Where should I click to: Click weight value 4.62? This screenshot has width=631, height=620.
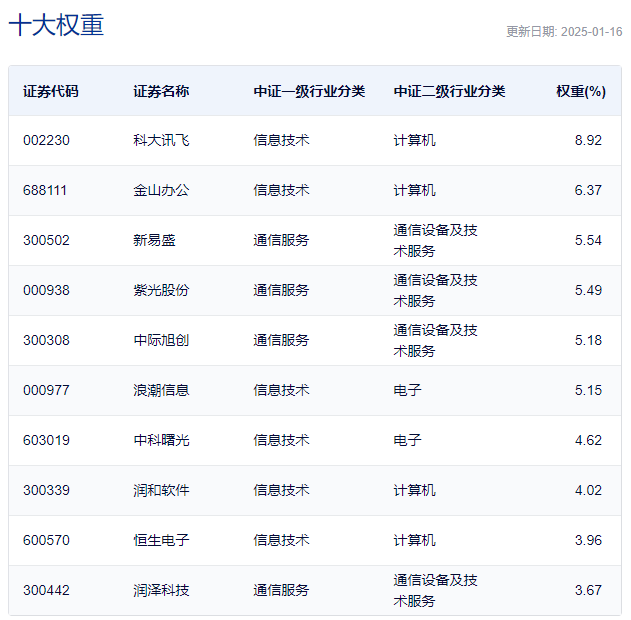588,440
